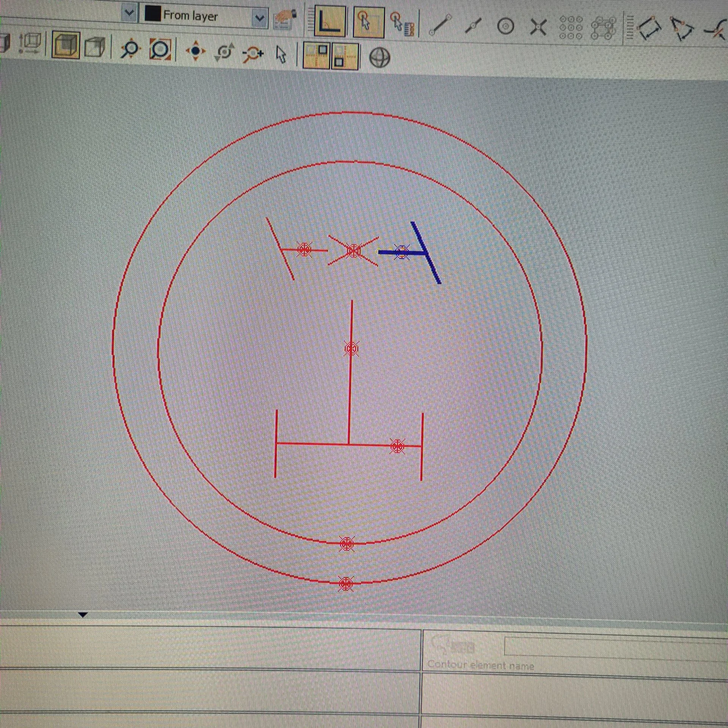The width and height of the screenshot is (728, 728).
Task: Click the nine-dot grid points icon
Action: 571,28
